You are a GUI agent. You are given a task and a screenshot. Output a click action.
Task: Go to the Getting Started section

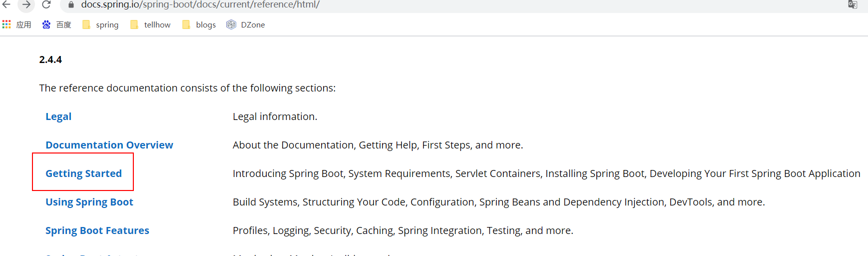(83, 173)
